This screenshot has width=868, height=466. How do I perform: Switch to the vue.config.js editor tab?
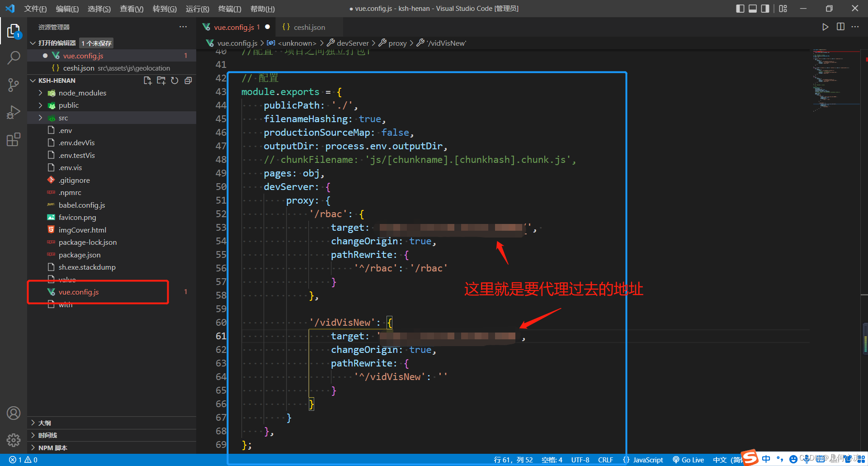pyautogui.click(x=236, y=27)
